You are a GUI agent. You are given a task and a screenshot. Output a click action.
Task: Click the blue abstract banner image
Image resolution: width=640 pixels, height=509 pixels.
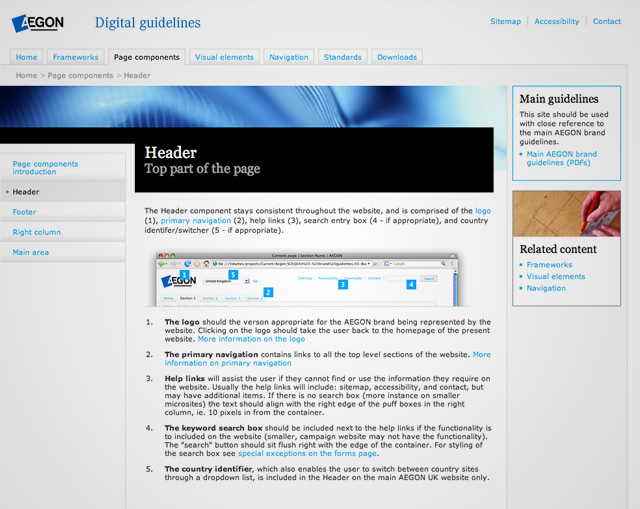pyautogui.click(x=253, y=107)
